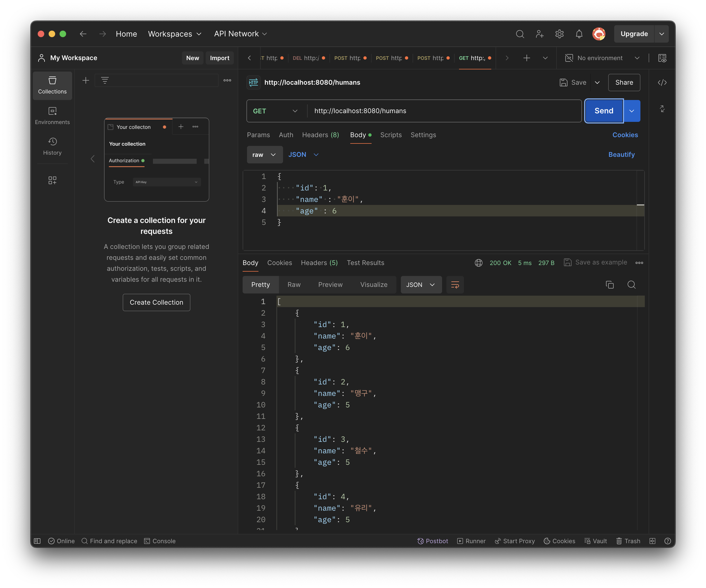Open the History sidebar panel

[52, 146]
